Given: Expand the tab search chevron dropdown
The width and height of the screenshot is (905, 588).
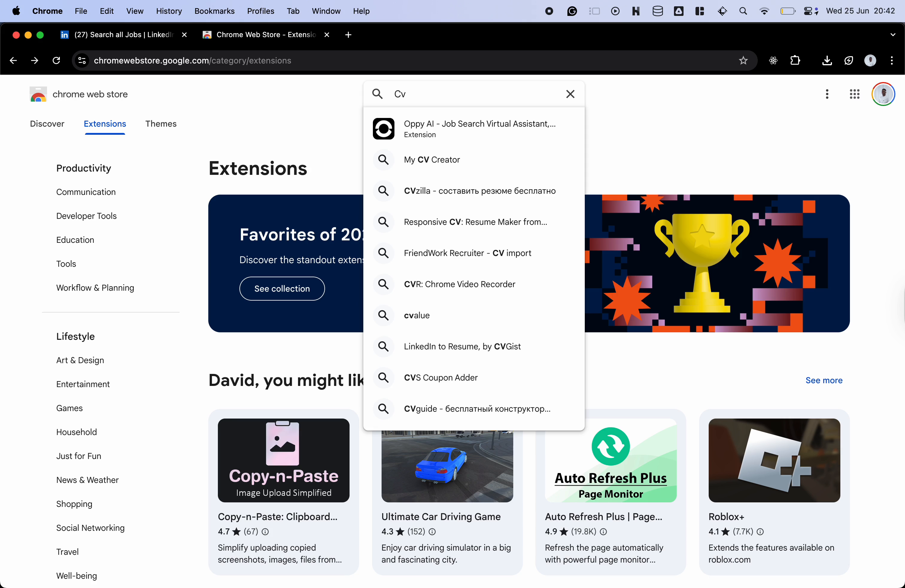Looking at the screenshot, I should (x=892, y=35).
